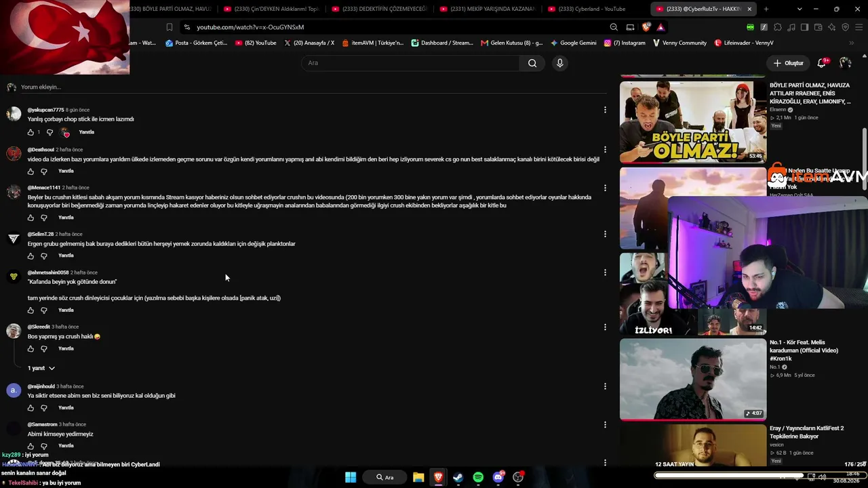Screen dimensions: 868x488
Task: Dislike the comment by @Menace1141
Action: (44, 218)
